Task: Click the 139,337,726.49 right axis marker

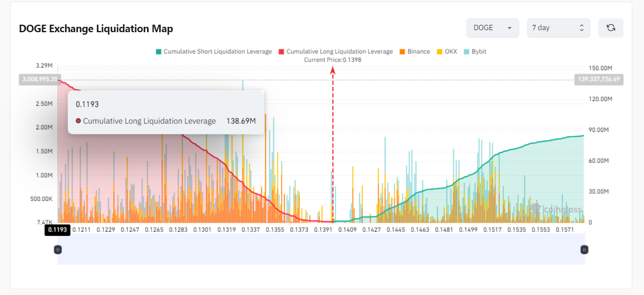Action: [599, 79]
